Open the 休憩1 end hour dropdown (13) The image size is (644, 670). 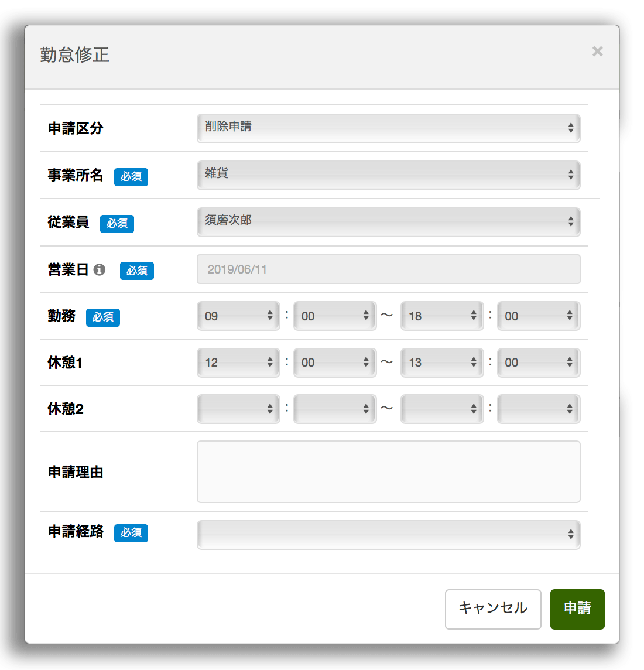click(442, 363)
